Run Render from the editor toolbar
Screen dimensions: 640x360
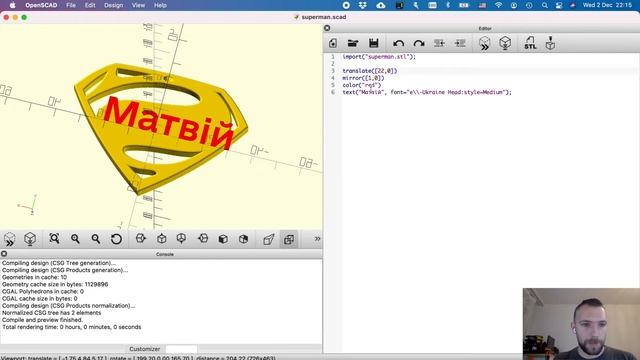click(x=505, y=43)
